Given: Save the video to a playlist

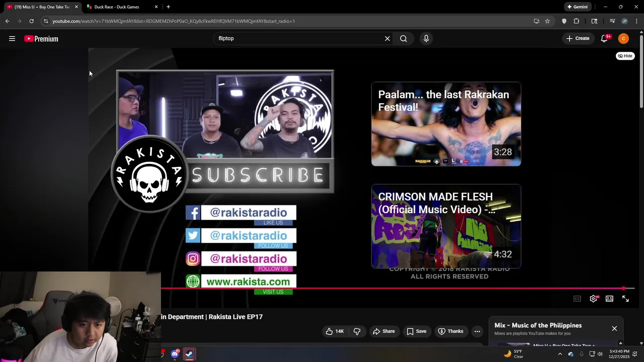Looking at the screenshot, I should tap(417, 331).
